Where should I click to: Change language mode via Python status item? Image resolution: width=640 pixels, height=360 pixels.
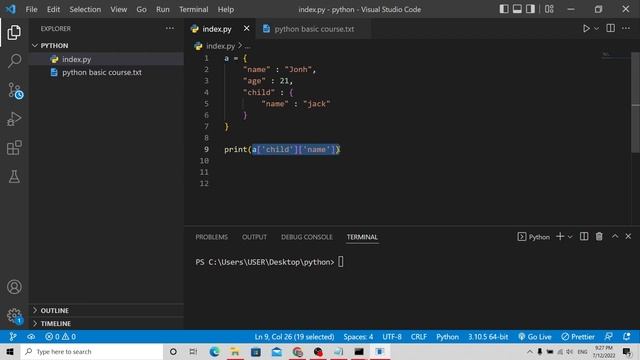click(447, 337)
